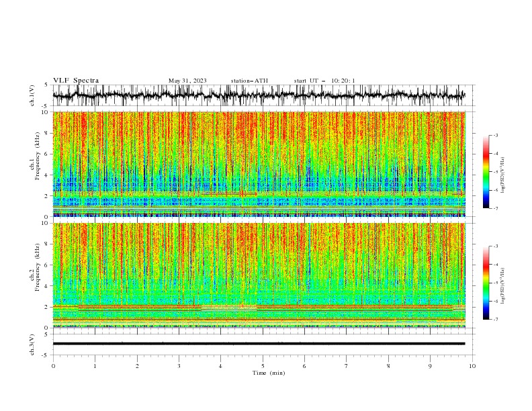The height and width of the screenshot is (411, 532).
Task: Click the ch.3 flat voltage trace
Action: point(259,344)
